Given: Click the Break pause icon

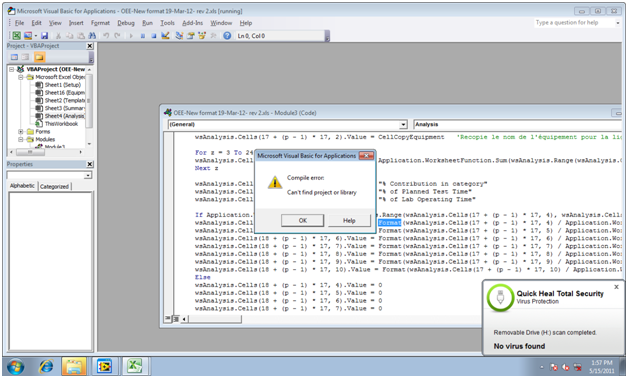Looking at the screenshot, I should point(143,36).
